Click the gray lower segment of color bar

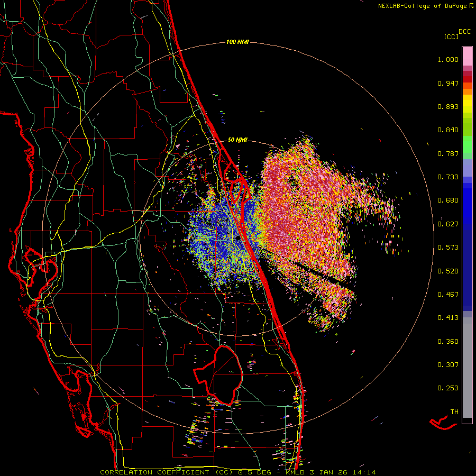467,368
